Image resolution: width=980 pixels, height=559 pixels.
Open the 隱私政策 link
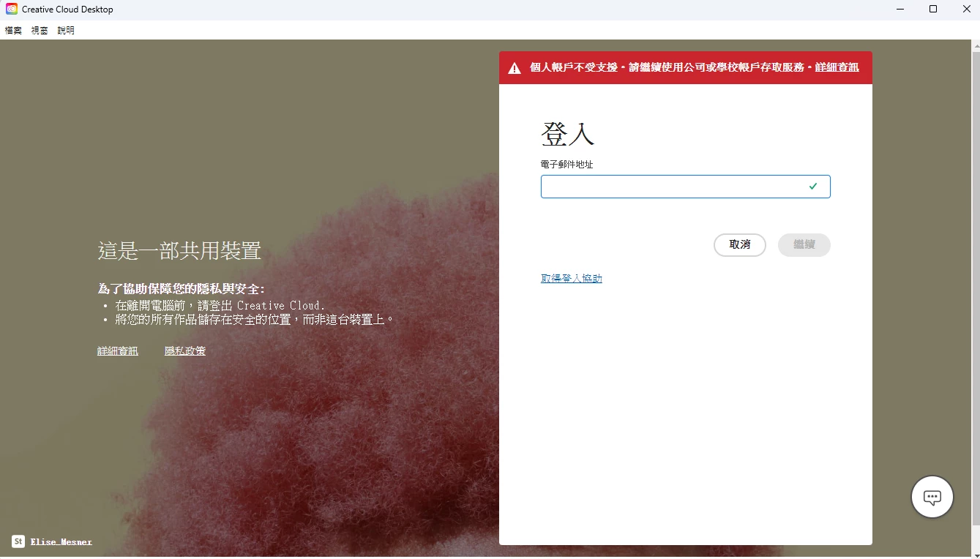point(185,351)
